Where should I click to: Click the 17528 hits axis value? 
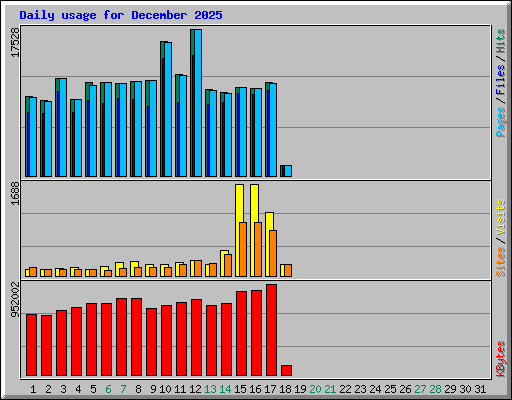click(x=15, y=42)
